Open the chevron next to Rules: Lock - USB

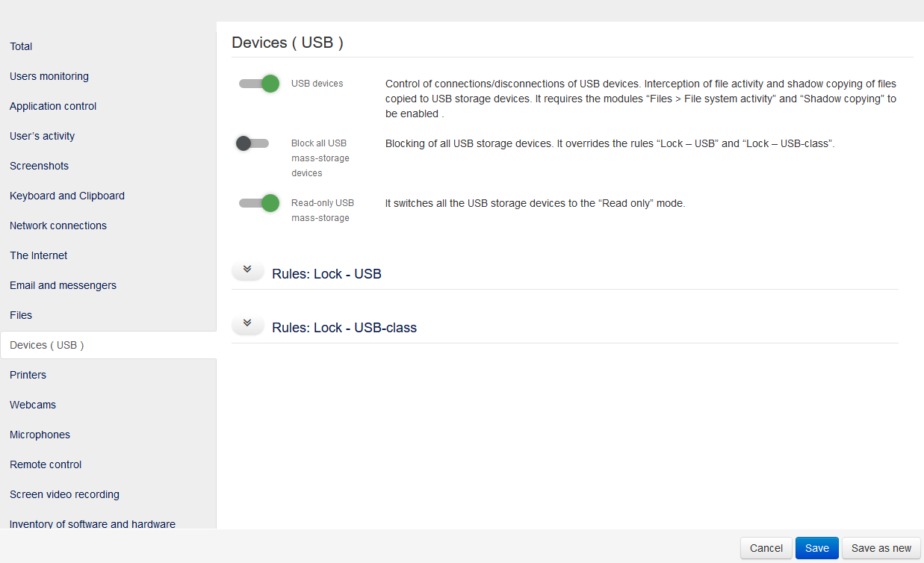click(x=247, y=270)
